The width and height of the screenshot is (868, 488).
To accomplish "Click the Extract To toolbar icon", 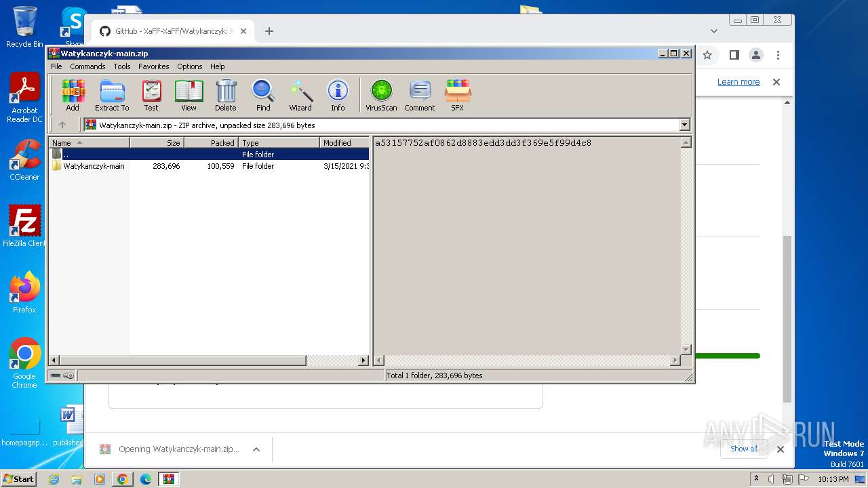I will point(112,96).
